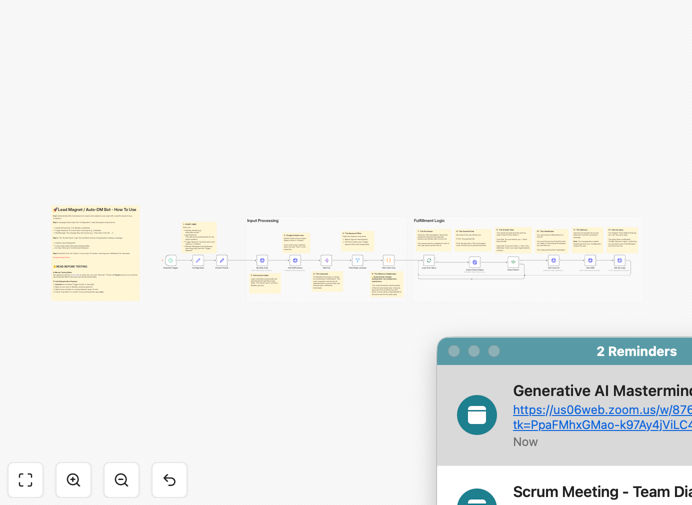Minimize the Reminders window
692x505 pixels.
coord(474,351)
